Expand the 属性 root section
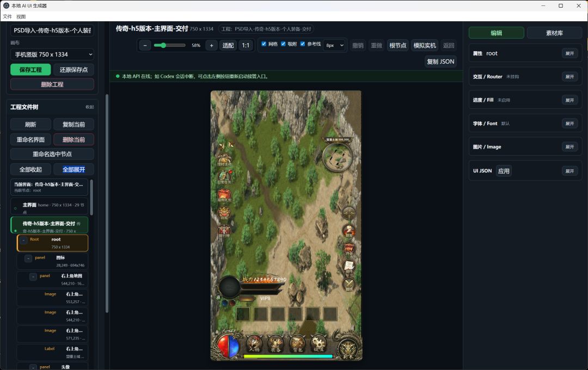This screenshot has height=370, width=588. (x=569, y=53)
